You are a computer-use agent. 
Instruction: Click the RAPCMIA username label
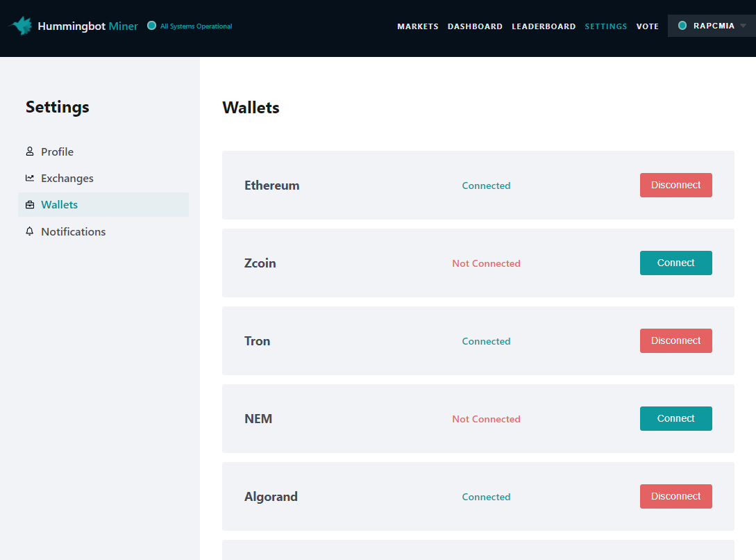(x=714, y=26)
